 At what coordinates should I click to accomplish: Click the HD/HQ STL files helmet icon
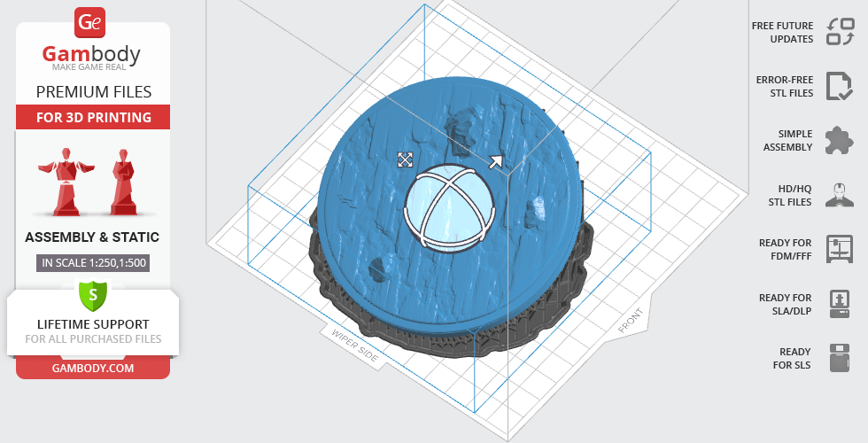pos(839,195)
